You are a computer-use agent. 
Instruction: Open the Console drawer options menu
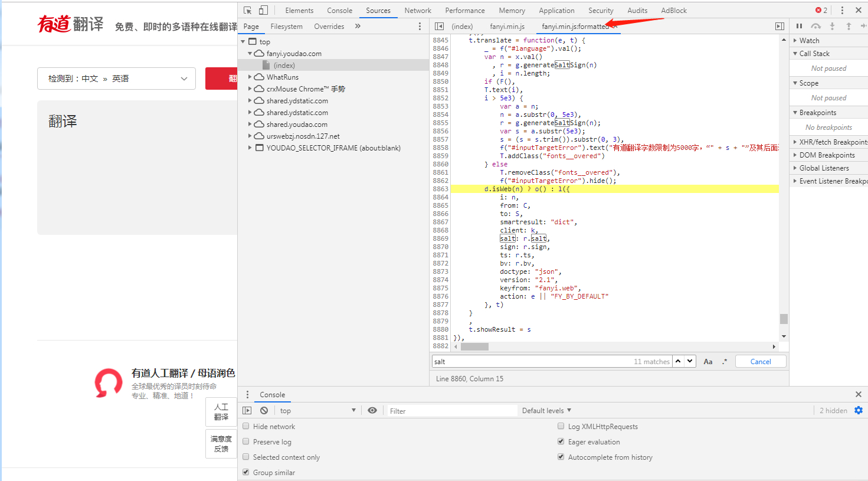(247, 395)
